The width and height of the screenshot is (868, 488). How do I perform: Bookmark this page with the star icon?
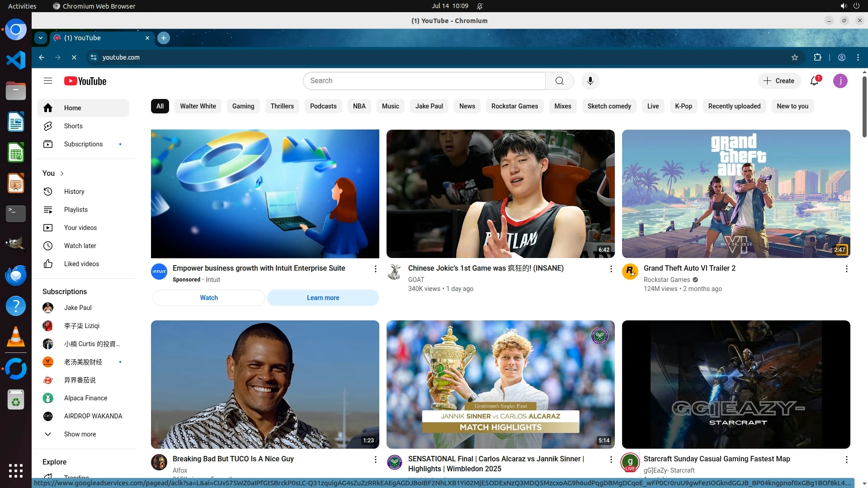click(x=795, y=57)
